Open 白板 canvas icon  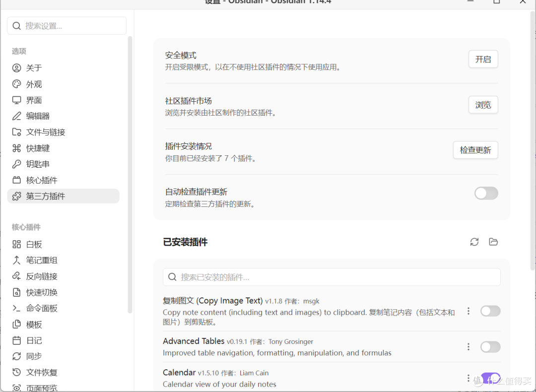coord(16,244)
